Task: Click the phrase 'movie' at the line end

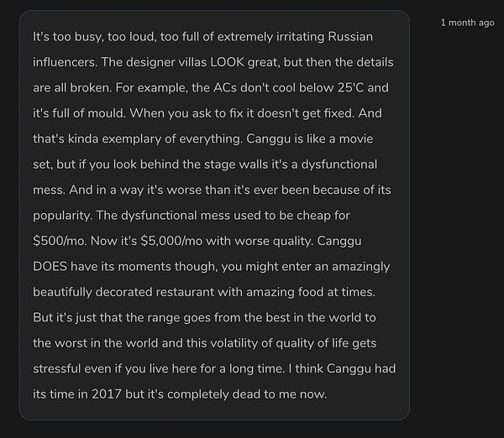Action: pyautogui.click(x=356, y=138)
